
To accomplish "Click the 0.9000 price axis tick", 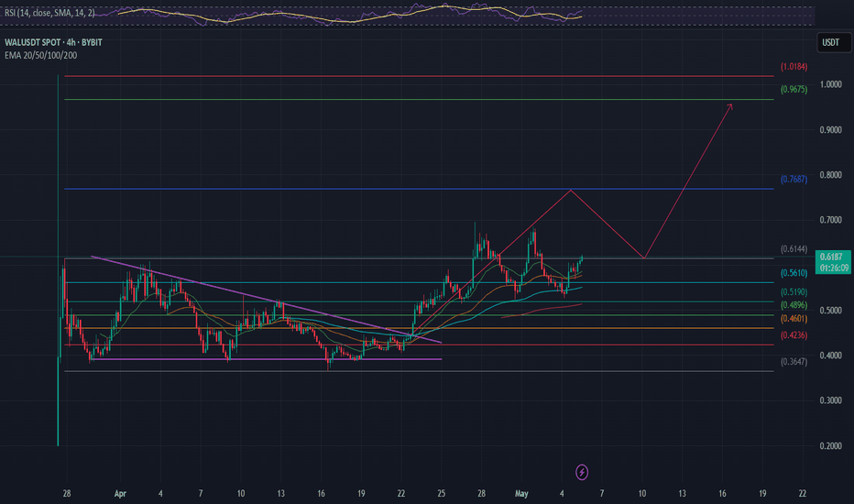I will [830, 130].
